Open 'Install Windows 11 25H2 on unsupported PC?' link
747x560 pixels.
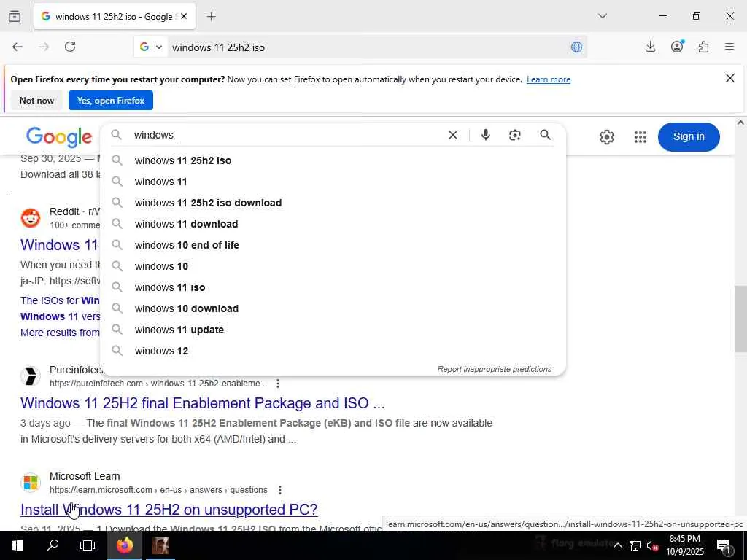click(x=169, y=510)
